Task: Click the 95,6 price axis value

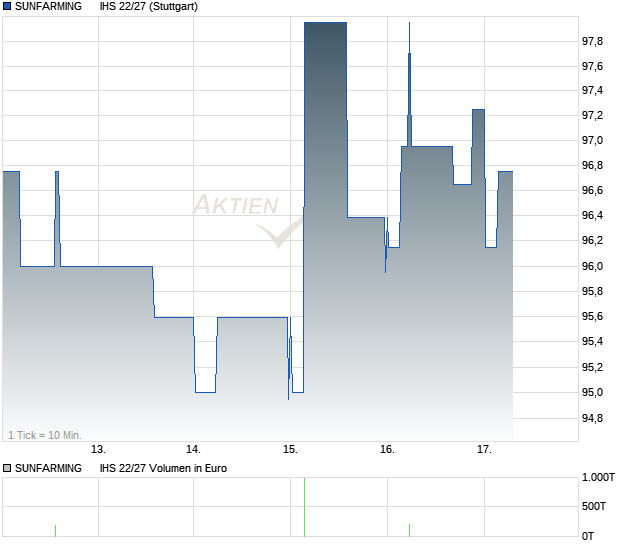Action: (592, 316)
